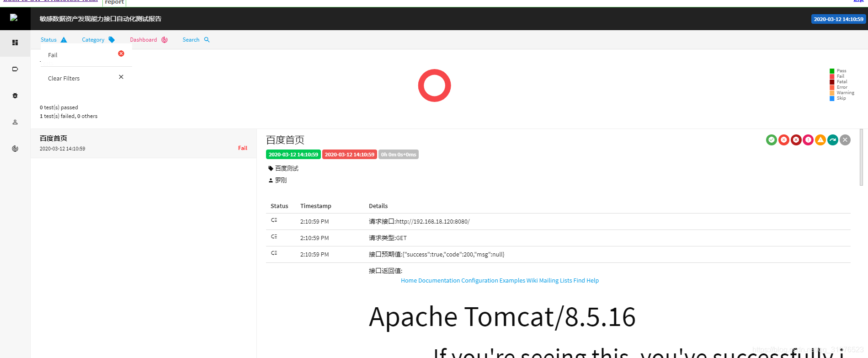This screenshot has height=358, width=868.
Task: Click the Warning legend entry
Action: (842, 93)
